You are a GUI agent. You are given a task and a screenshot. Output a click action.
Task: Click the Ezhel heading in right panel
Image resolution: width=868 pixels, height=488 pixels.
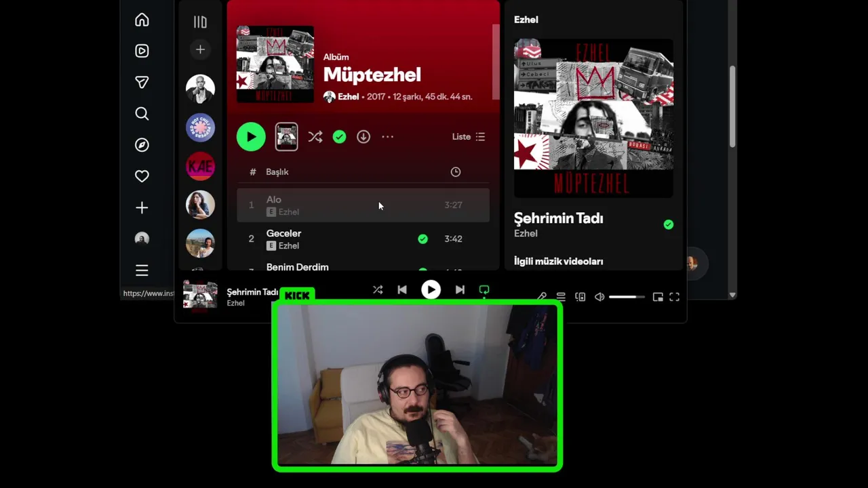click(526, 20)
